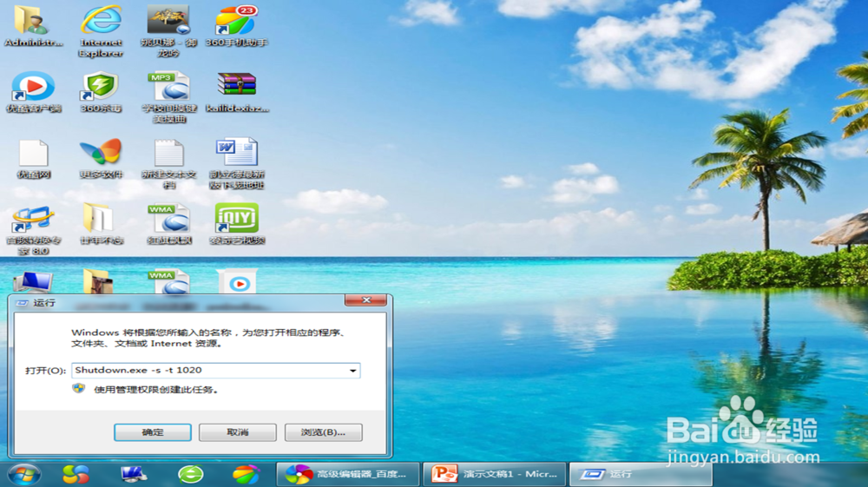This screenshot has height=487, width=868.
Task: Launch the iQIYI 爱奇艺视频 shortcut
Action: 237,224
